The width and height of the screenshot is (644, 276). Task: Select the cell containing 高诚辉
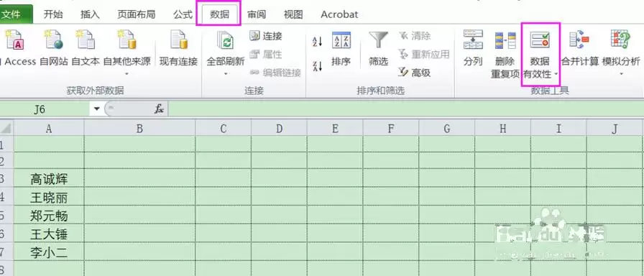pos(49,179)
